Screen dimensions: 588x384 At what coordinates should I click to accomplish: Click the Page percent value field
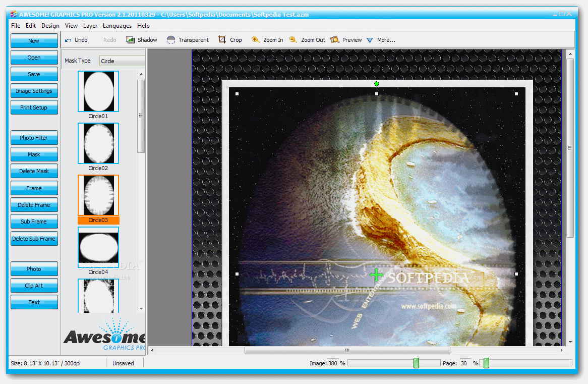[x=466, y=363]
